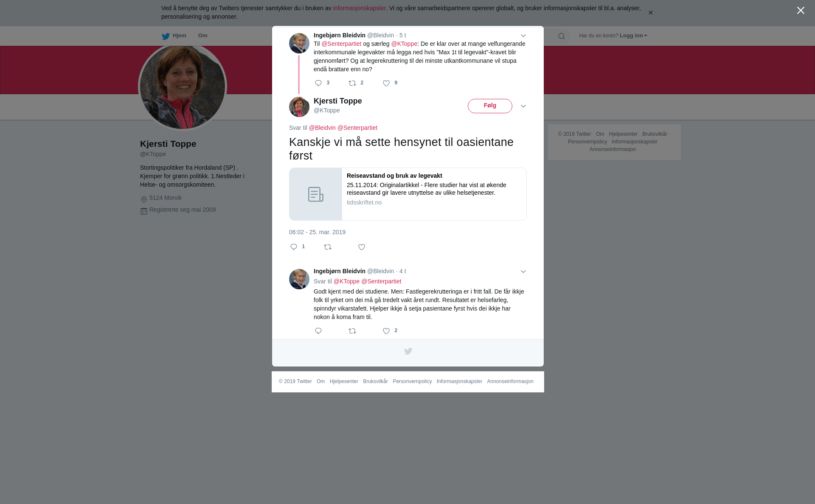Go to Hjelpesenter in the footer
Screen dimensions: 815x504
(x=344, y=381)
